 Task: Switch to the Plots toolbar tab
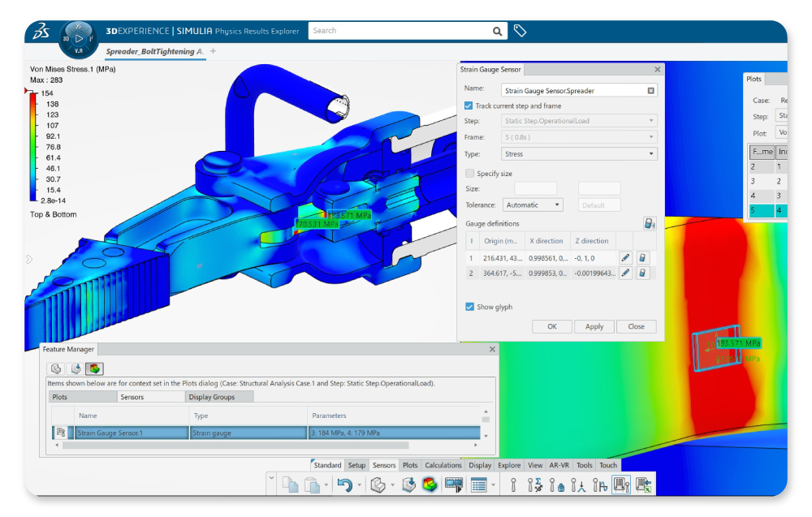pos(410,465)
